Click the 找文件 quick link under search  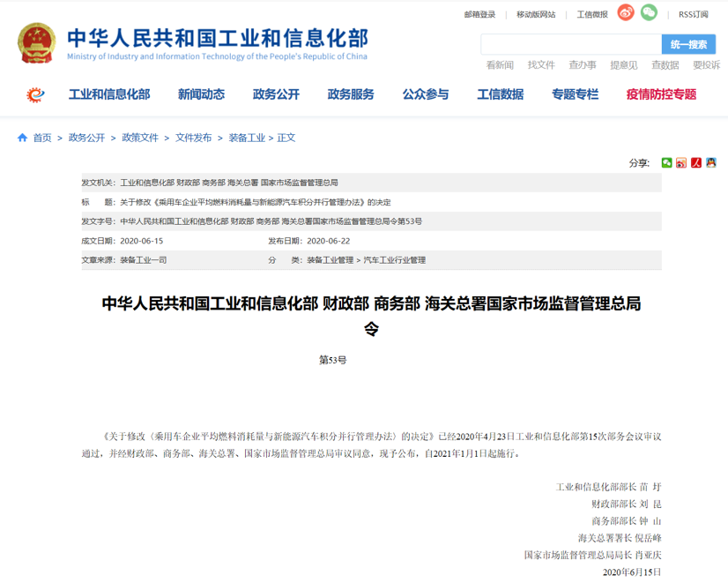pos(541,65)
